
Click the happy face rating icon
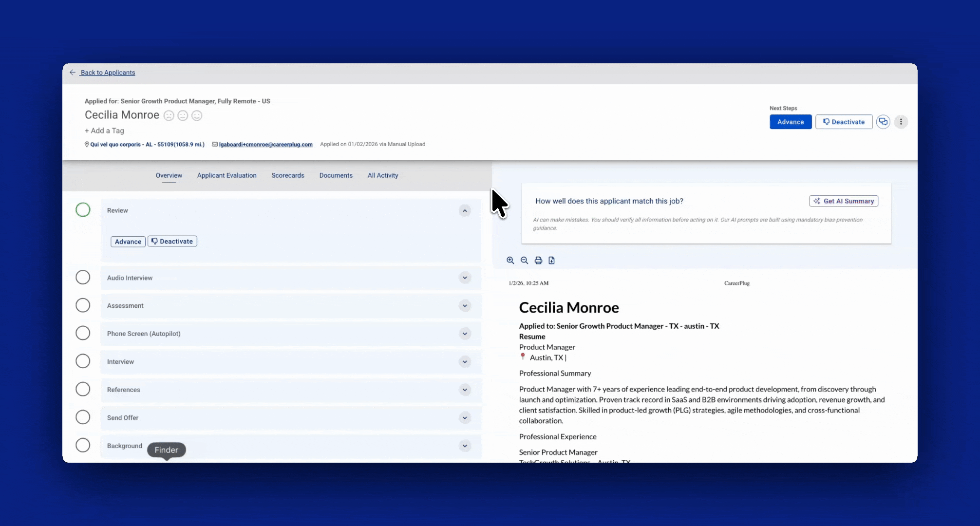pos(197,115)
